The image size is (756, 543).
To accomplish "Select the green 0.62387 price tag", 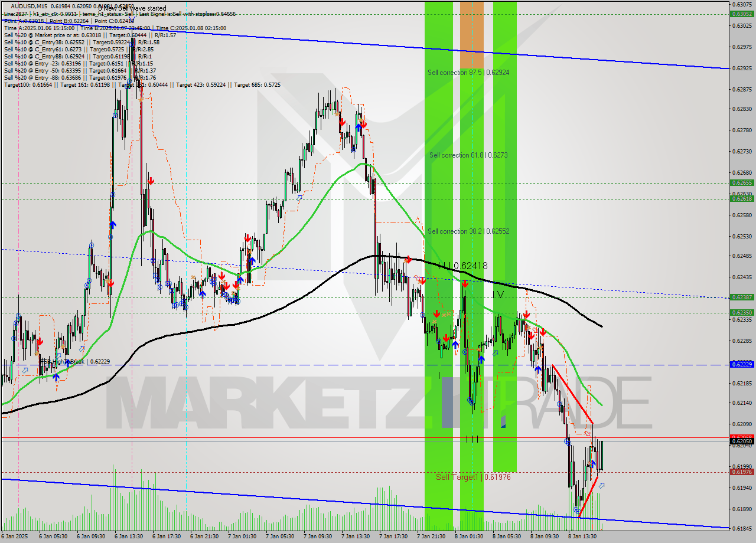I will click(741, 297).
